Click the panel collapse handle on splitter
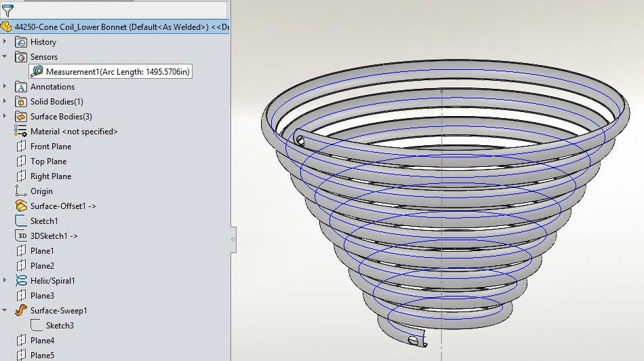Screen dimensions: 644x361 click(233, 239)
